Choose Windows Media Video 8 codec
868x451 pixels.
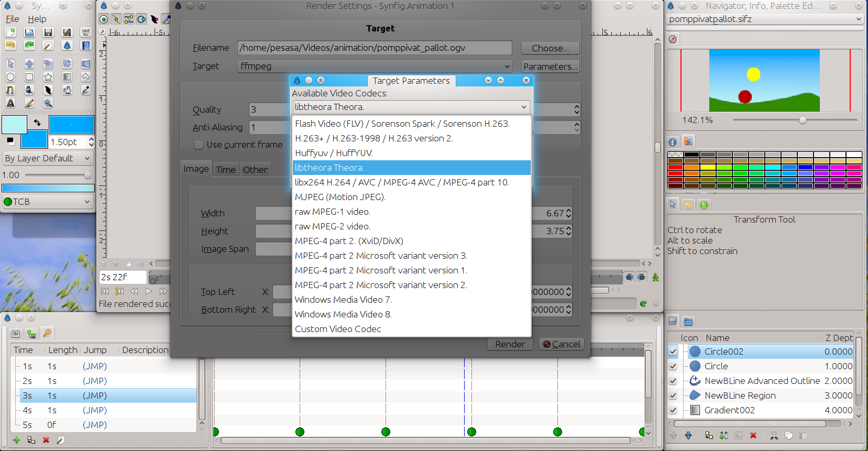click(x=412, y=314)
